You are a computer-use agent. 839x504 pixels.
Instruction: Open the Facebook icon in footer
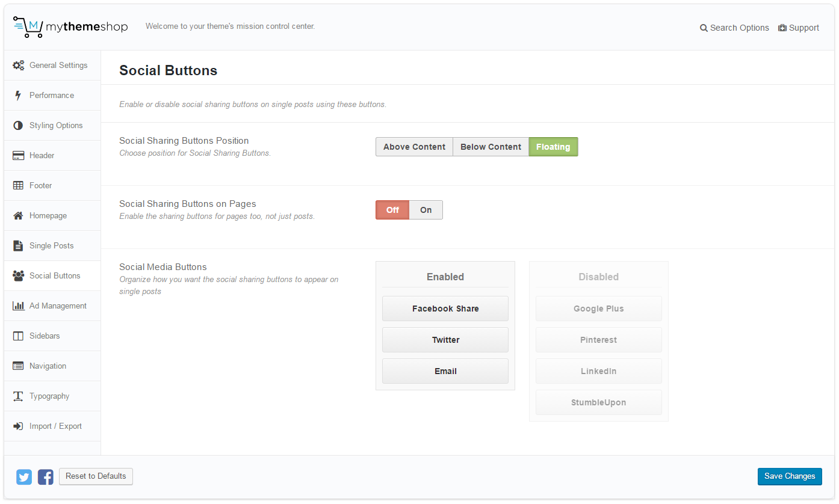click(46, 477)
